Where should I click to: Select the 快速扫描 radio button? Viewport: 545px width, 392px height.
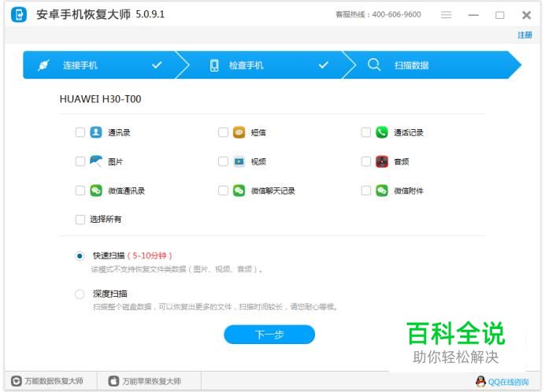[80, 256]
